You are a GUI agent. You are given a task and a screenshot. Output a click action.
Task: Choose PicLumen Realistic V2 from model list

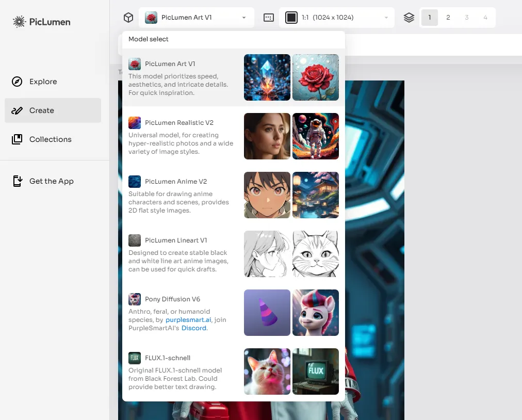coord(179,123)
